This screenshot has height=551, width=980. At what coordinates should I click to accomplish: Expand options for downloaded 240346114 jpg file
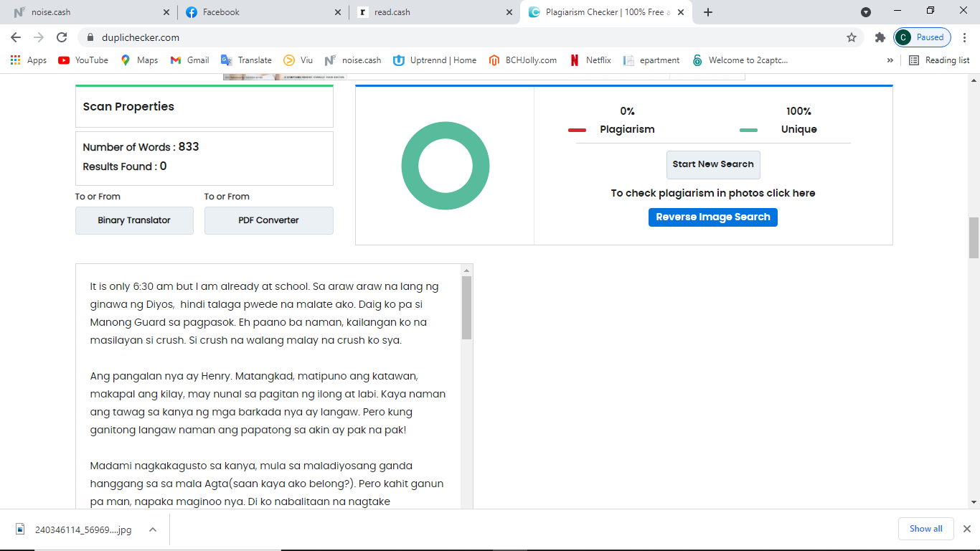click(153, 529)
